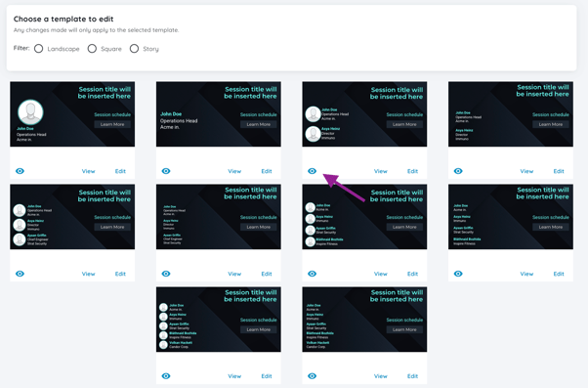The height and width of the screenshot is (388, 588).
Task: Edit the five-speaker template without photos
Action: [x=412, y=376]
